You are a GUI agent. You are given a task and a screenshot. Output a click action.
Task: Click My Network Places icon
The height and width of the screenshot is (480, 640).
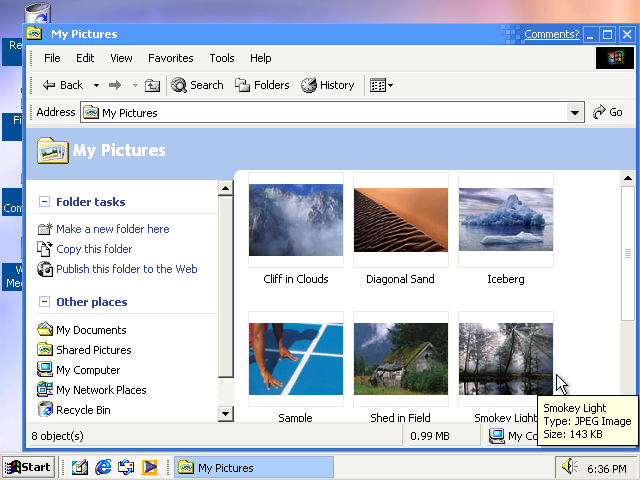[45, 389]
